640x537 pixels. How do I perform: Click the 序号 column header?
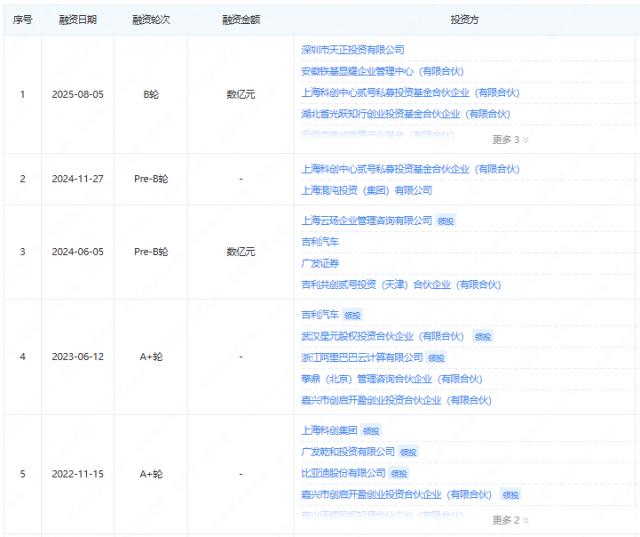pos(22,20)
